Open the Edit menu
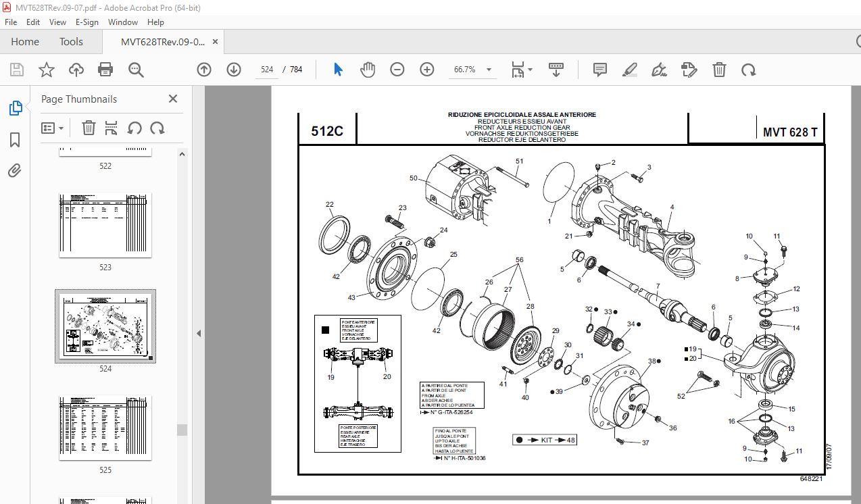This screenshot has height=504, width=861. (33, 22)
